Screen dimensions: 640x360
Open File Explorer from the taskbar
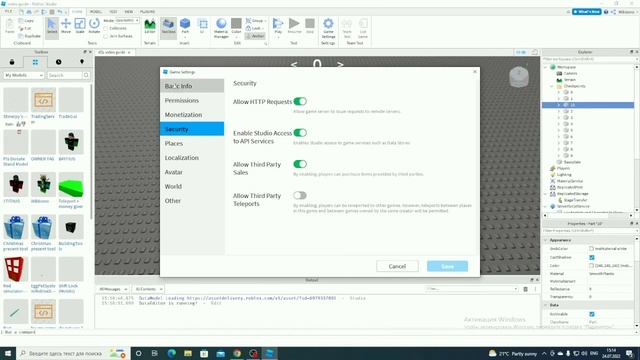(188, 353)
